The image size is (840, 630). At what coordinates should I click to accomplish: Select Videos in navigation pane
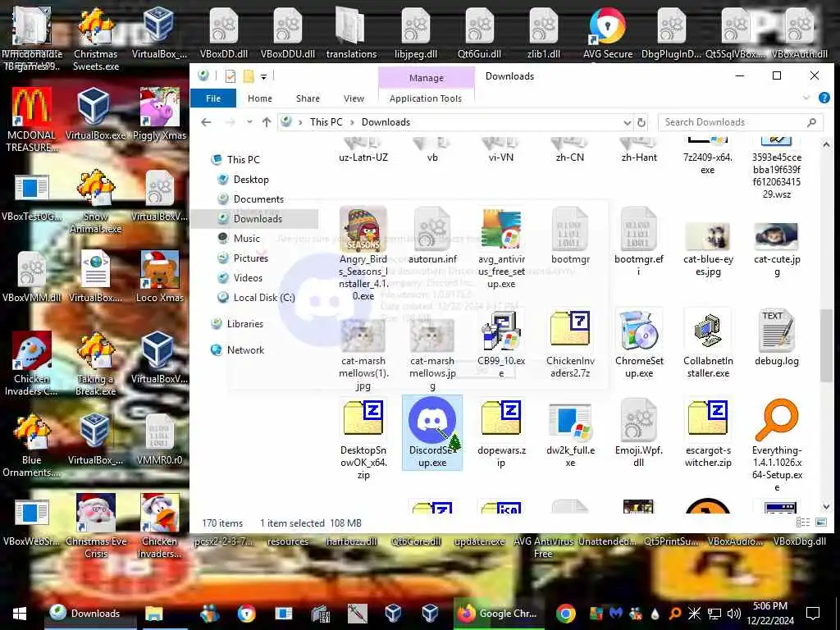248,278
